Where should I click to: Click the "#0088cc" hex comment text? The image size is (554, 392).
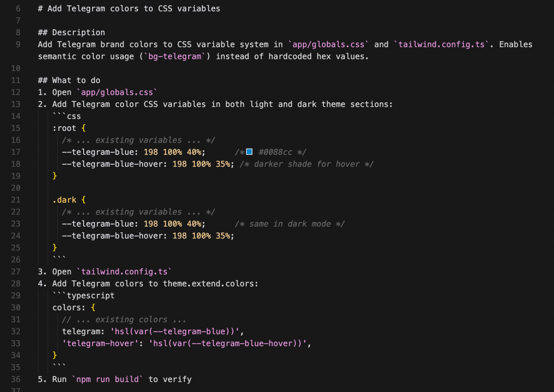[276, 152]
